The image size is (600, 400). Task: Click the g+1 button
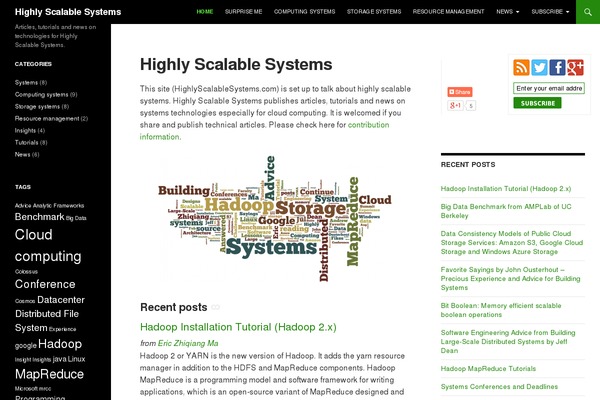455,105
